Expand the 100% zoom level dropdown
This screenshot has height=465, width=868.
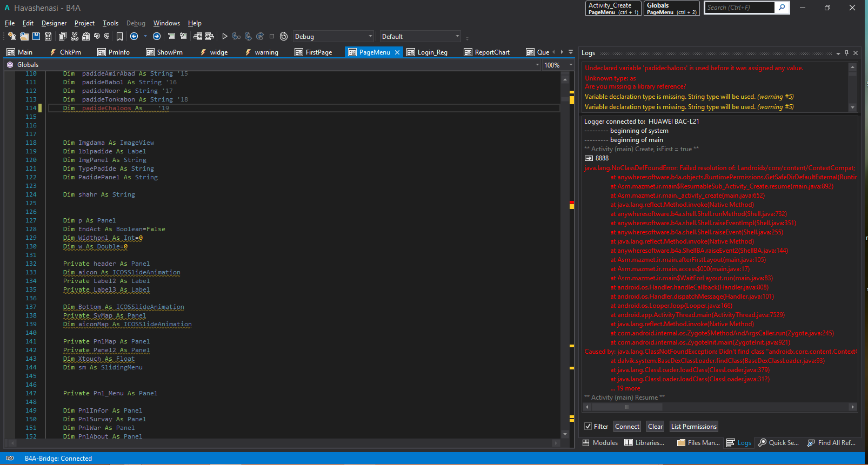point(571,65)
